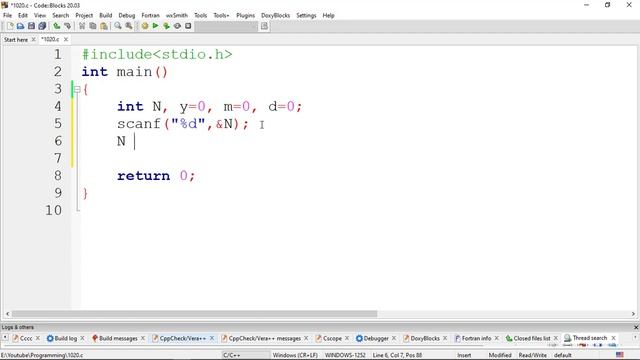Open the Search menu

60,16
